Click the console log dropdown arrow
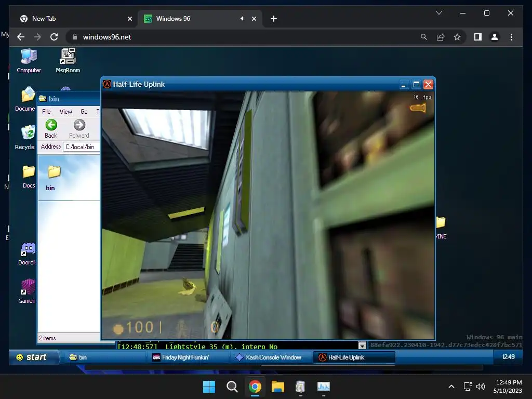 pyautogui.click(x=362, y=345)
